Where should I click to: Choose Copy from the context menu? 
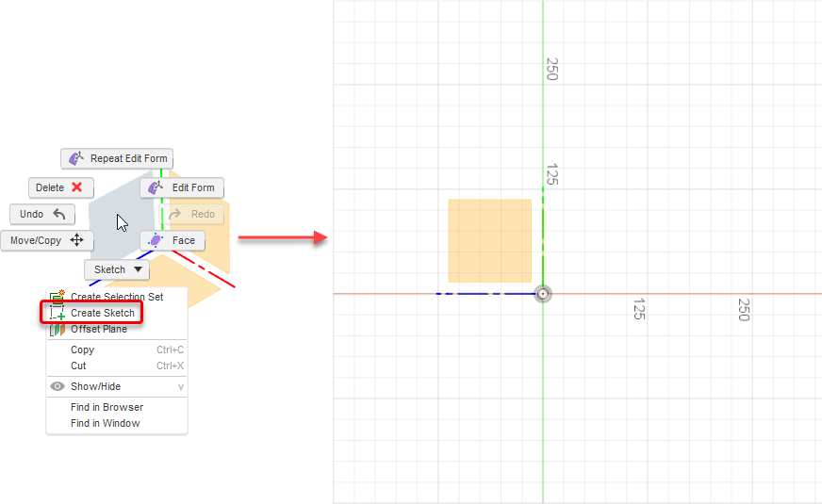(117, 350)
